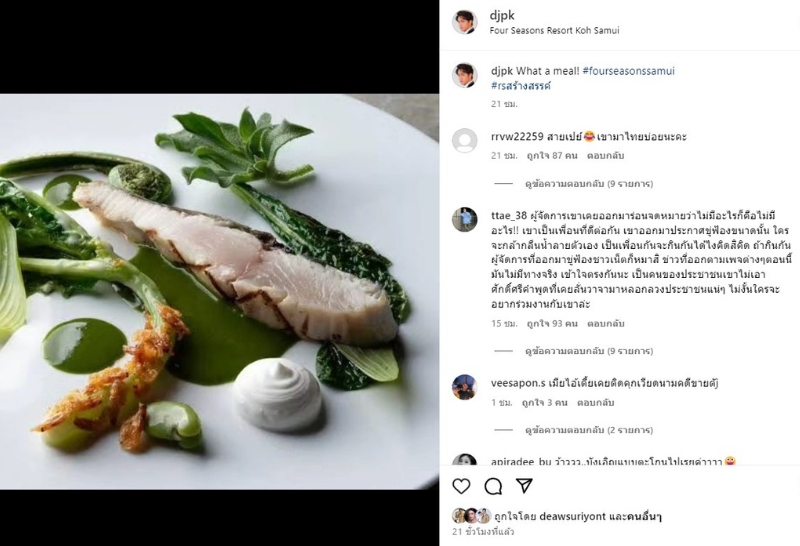Viewport: 800px width, 546px height.
Task: Open djpk's profile picture in the post header
Action: [x=464, y=22]
